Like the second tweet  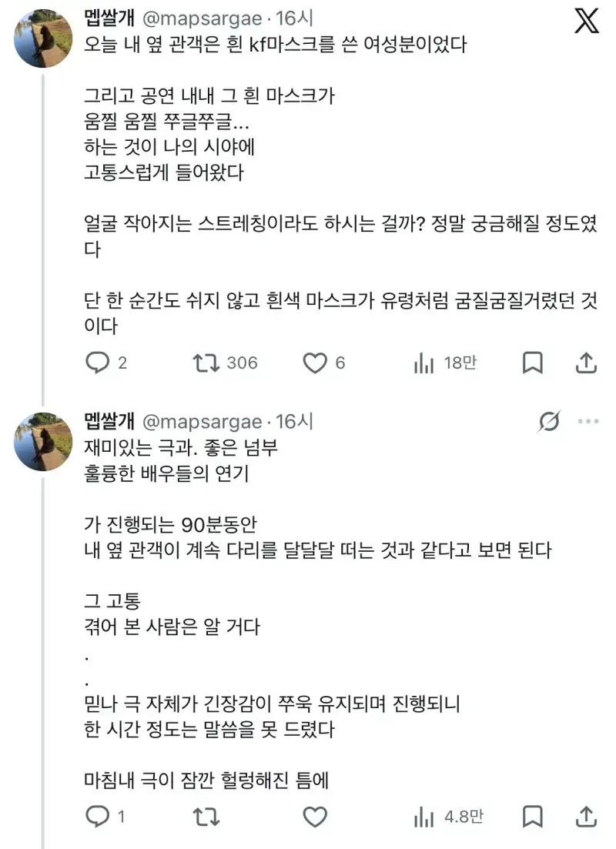click(315, 817)
